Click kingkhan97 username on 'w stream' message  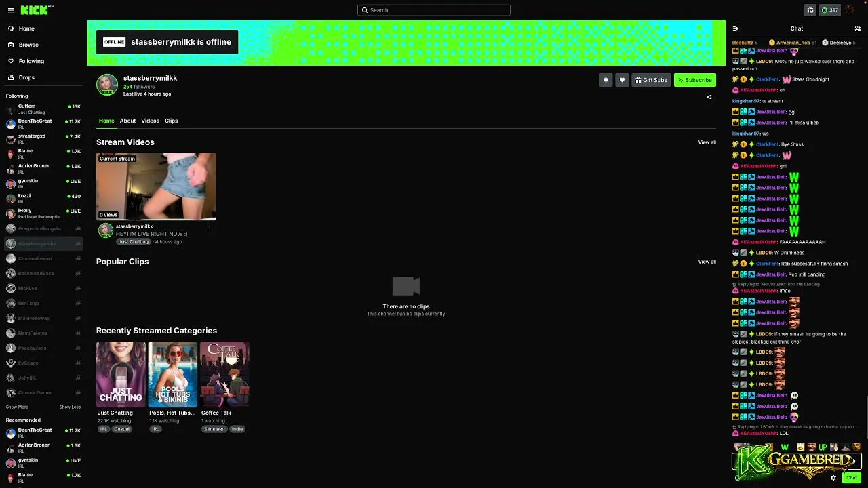[746, 101]
